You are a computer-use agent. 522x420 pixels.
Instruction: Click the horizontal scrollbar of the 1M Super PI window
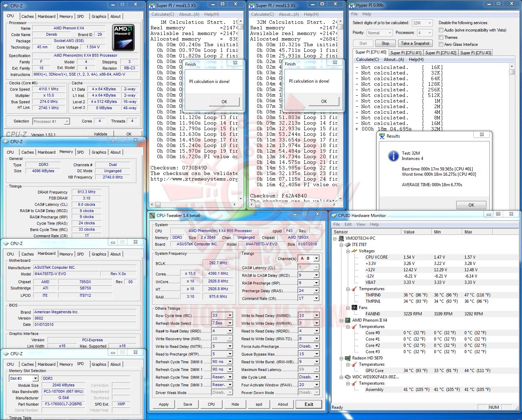(194, 204)
